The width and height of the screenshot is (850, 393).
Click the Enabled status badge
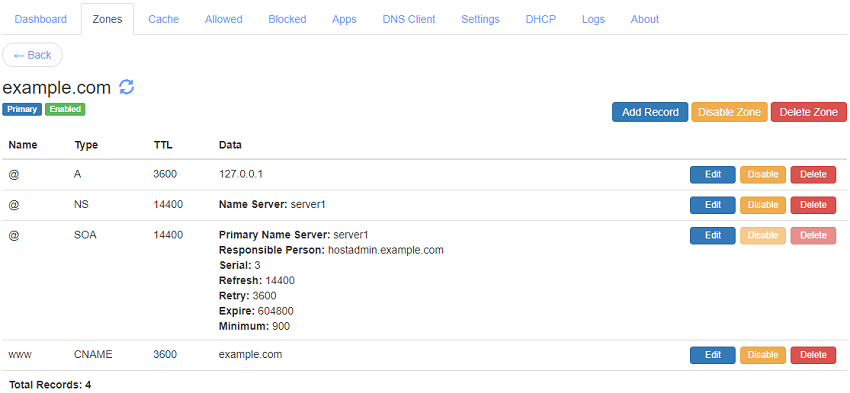pyautogui.click(x=65, y=109)
